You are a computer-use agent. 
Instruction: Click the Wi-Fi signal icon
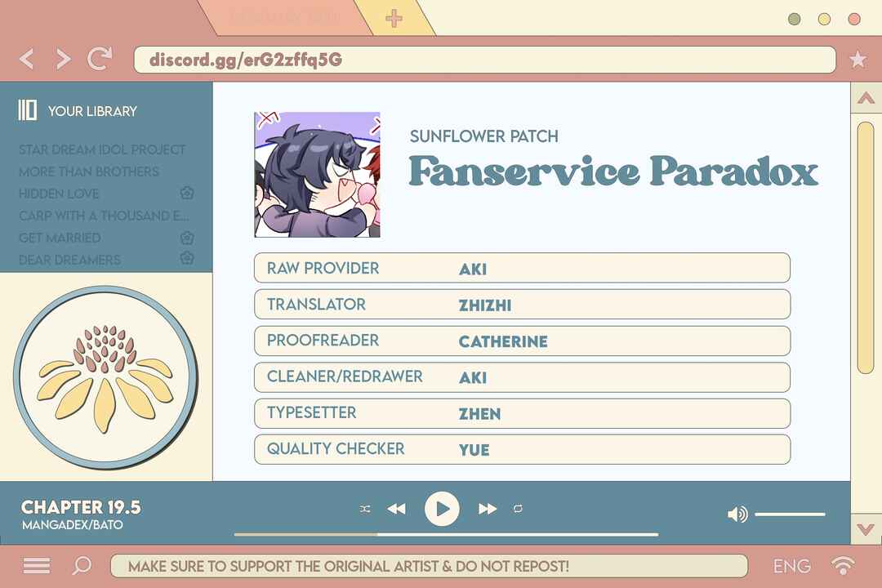pyautogui.click(x=842, y=565)
